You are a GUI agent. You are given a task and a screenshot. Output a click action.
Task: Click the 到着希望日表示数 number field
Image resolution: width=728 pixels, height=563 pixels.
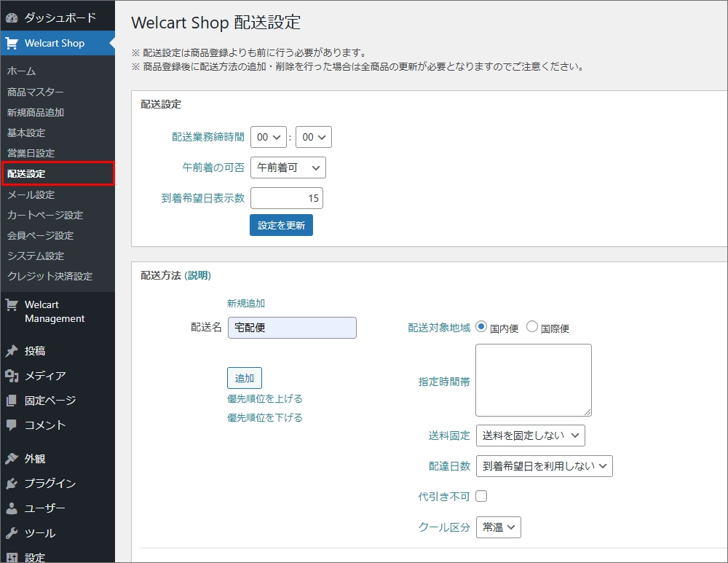(287, 198)
